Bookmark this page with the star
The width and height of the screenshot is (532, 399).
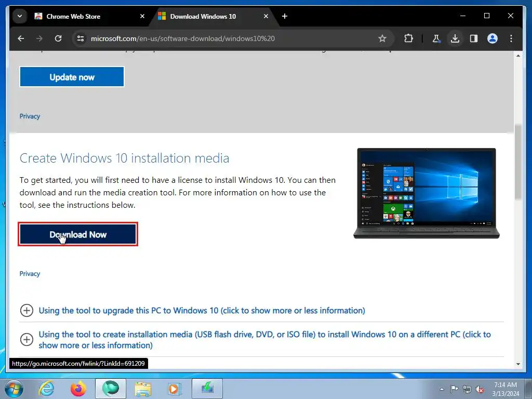click(x=382, y=38)
